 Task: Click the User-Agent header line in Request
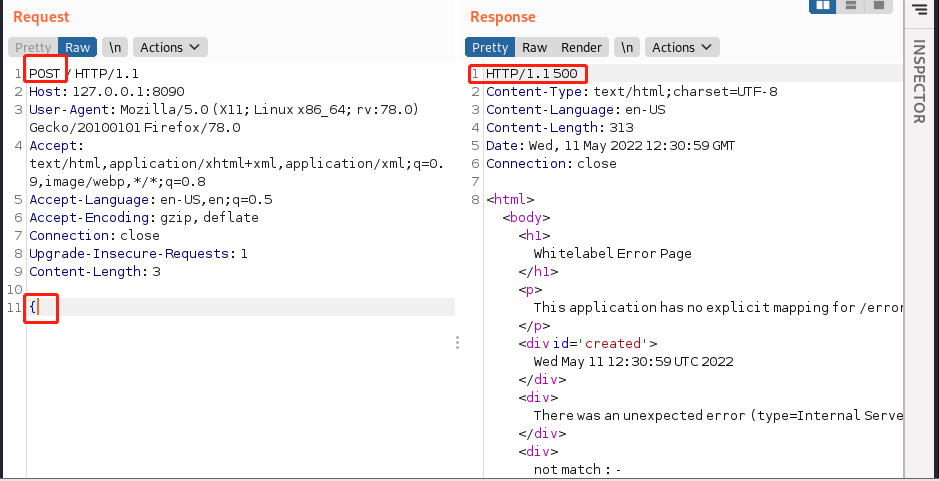(224, 110)
